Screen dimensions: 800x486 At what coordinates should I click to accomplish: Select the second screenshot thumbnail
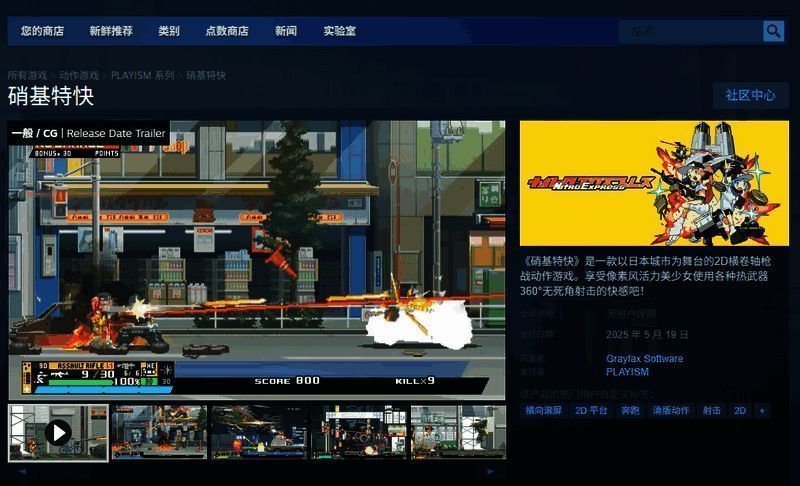159,432
